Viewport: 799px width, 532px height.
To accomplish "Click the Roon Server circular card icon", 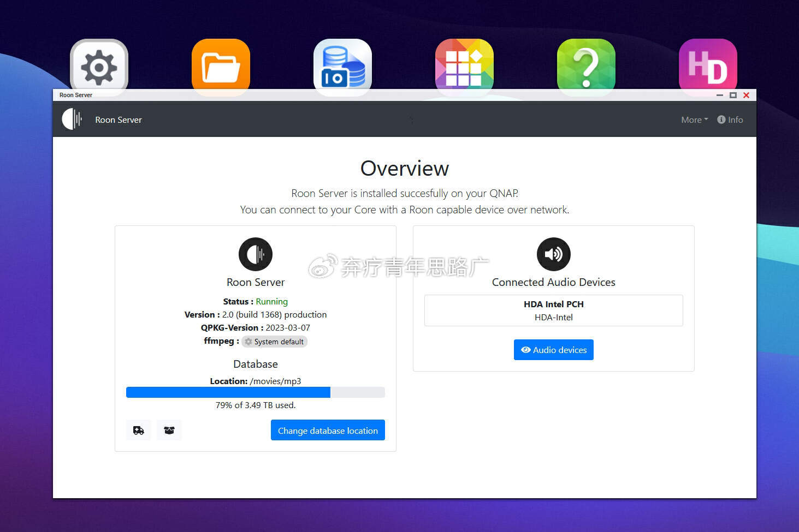I will 255,254.
